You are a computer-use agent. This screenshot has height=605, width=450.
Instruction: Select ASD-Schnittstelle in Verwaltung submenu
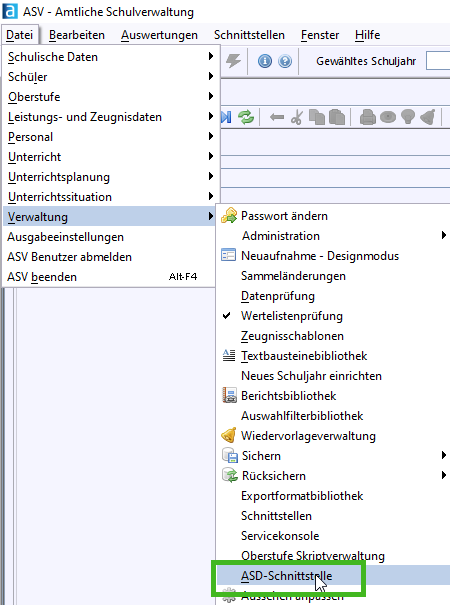click(334, 576)
